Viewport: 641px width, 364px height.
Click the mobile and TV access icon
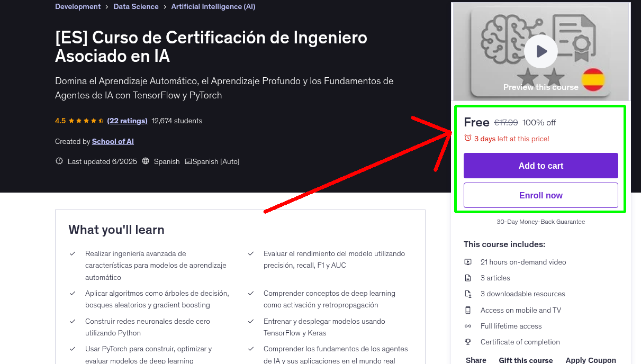468,310
